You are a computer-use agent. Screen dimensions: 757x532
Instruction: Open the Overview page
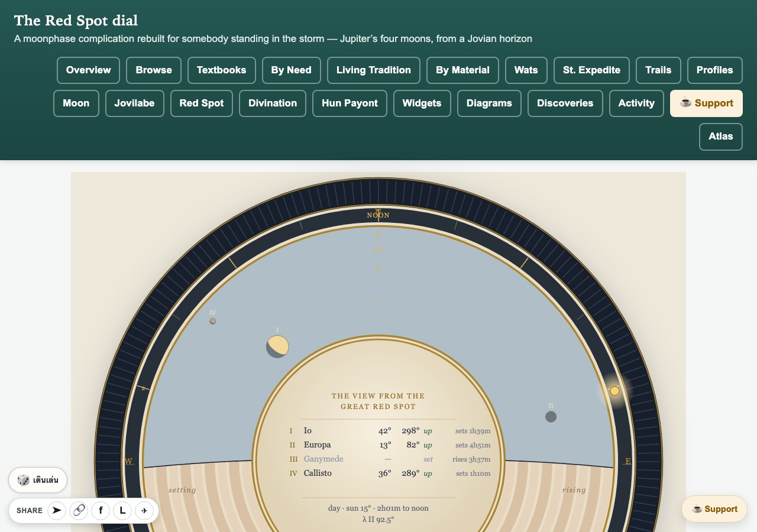[89, 70]
